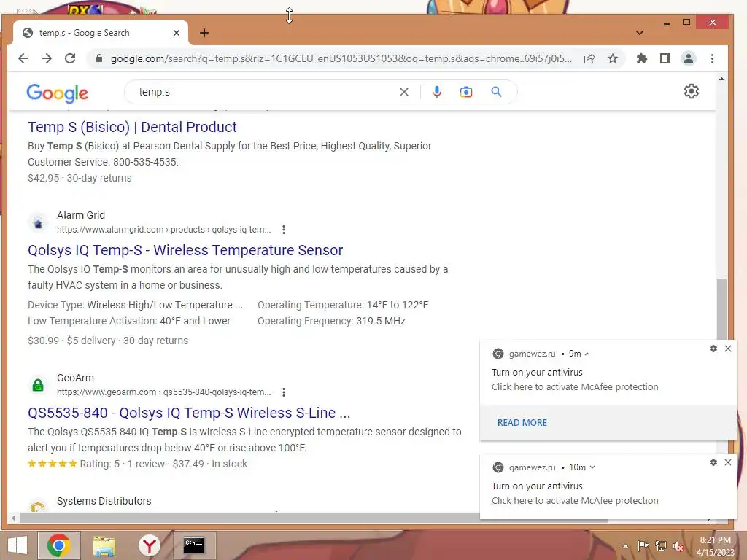This screenshot has height=560, width=747.
Task: Click into the Google search field
Action: (x=267, y=92)
